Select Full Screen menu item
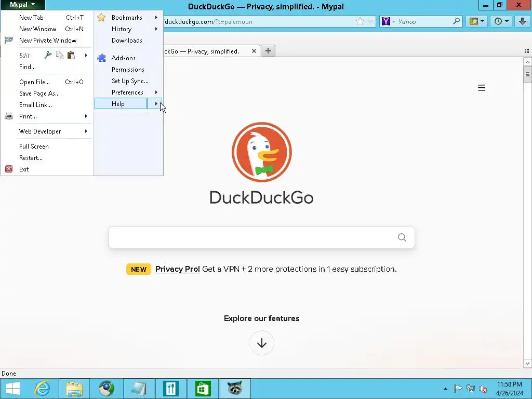This screenshot has height=399, width=532. 46,146
